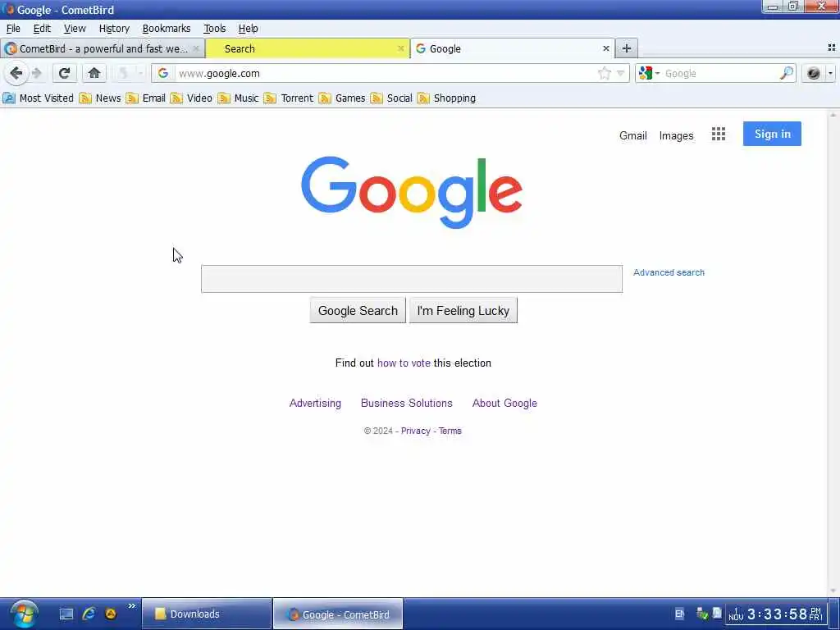Screen dimensions: 840x630
Task: Open the Business Solutions link
Action: click(407, 403)
